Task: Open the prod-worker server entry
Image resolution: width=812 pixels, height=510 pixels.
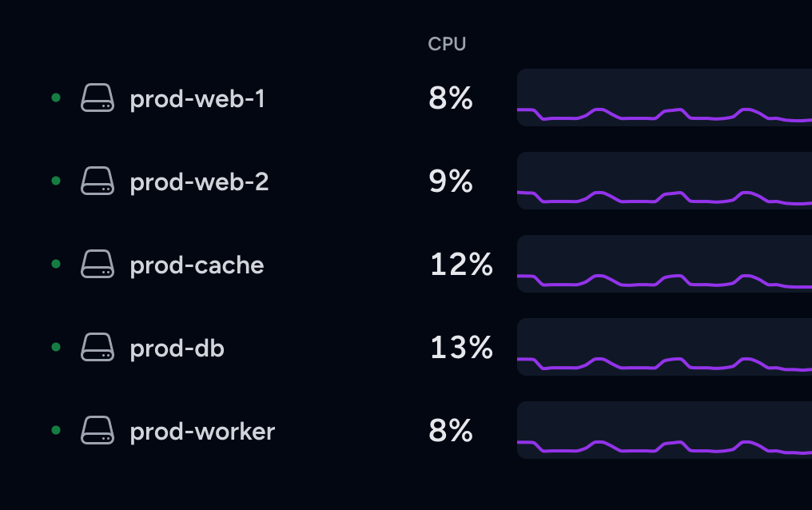Action: (x=202, y=432)
